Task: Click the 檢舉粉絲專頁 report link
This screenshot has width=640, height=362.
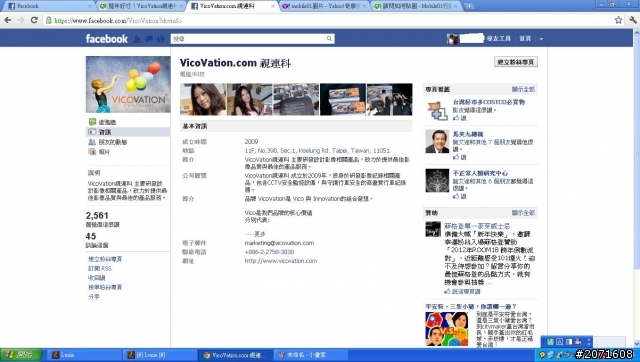Action: click(105, 287)
